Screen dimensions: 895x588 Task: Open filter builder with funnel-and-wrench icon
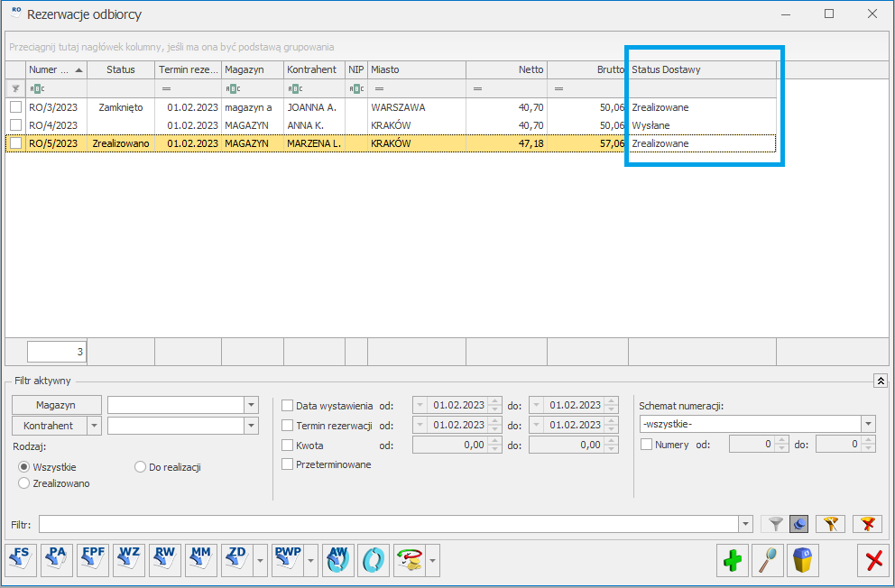pos(831,524)
